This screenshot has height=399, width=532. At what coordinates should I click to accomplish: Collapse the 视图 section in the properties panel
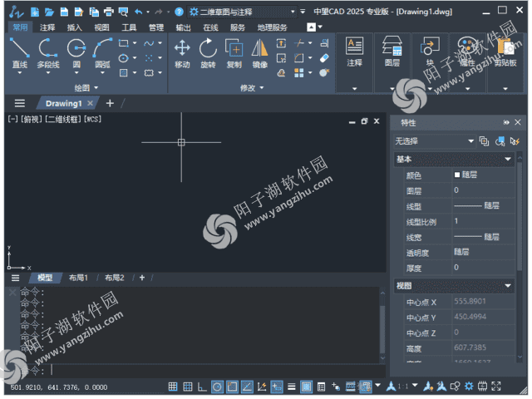tap(508, 286)
